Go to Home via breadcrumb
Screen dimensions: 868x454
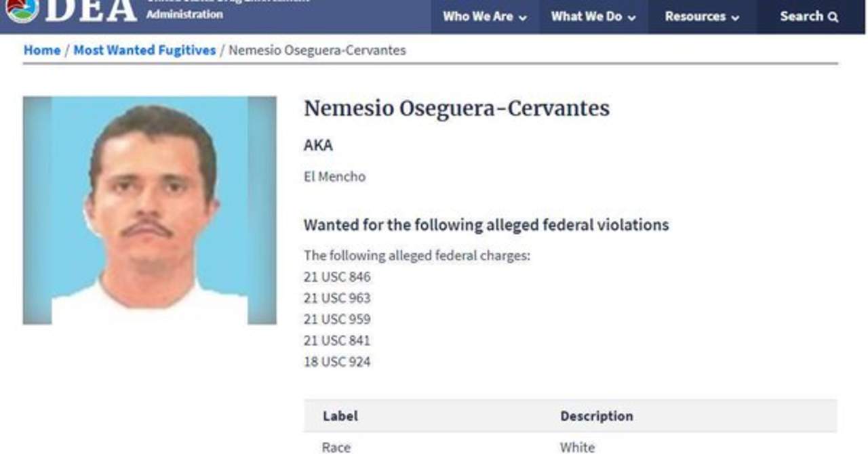pyautogui.click(x=42, y=50)
